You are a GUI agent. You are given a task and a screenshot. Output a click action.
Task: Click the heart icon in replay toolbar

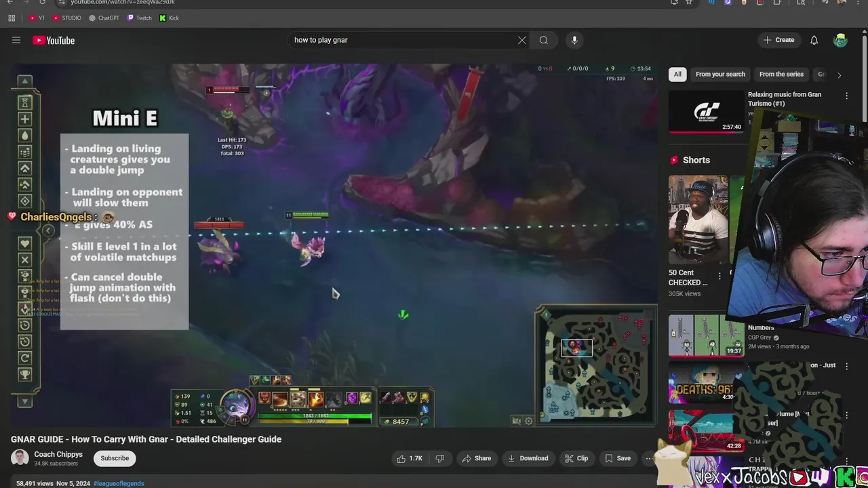tap(25, 243)
